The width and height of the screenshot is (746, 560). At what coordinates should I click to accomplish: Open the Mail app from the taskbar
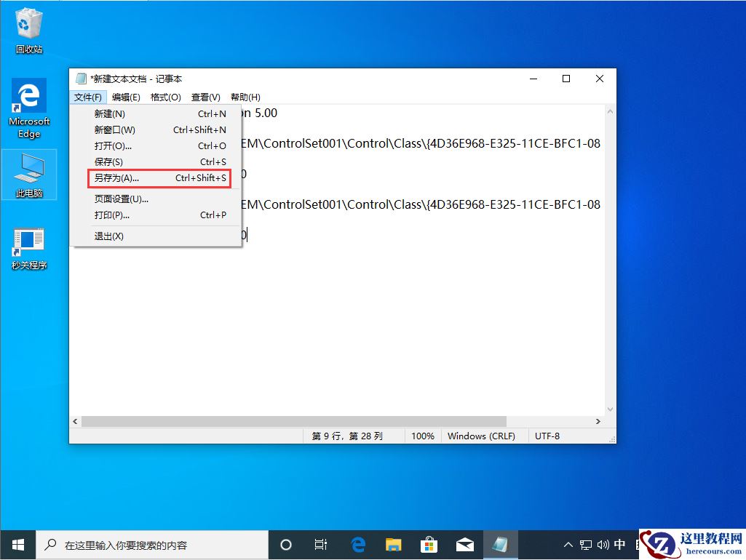[466, 544]
